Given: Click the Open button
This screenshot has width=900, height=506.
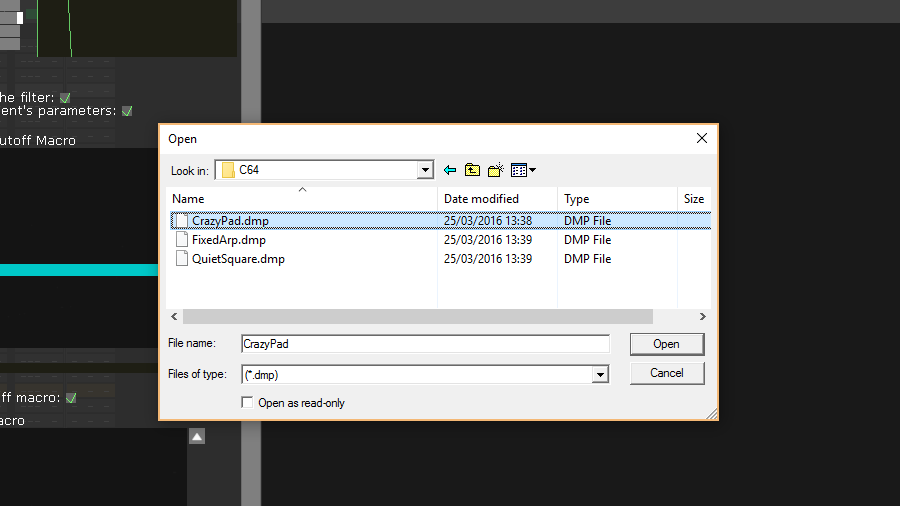Looking at the screenshot, I should point(666,344).
